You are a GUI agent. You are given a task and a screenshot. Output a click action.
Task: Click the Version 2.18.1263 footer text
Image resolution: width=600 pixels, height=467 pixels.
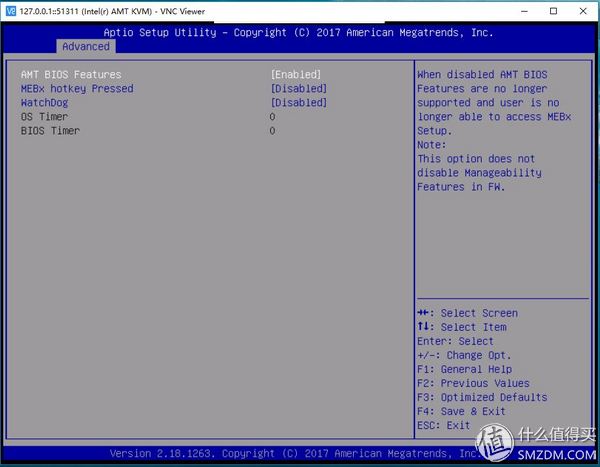(294, 454)
